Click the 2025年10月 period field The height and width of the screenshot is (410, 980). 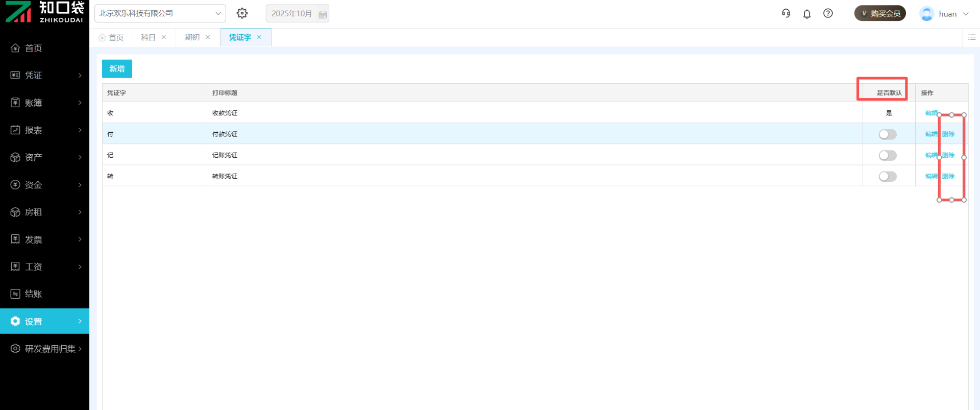pos(291,14)
